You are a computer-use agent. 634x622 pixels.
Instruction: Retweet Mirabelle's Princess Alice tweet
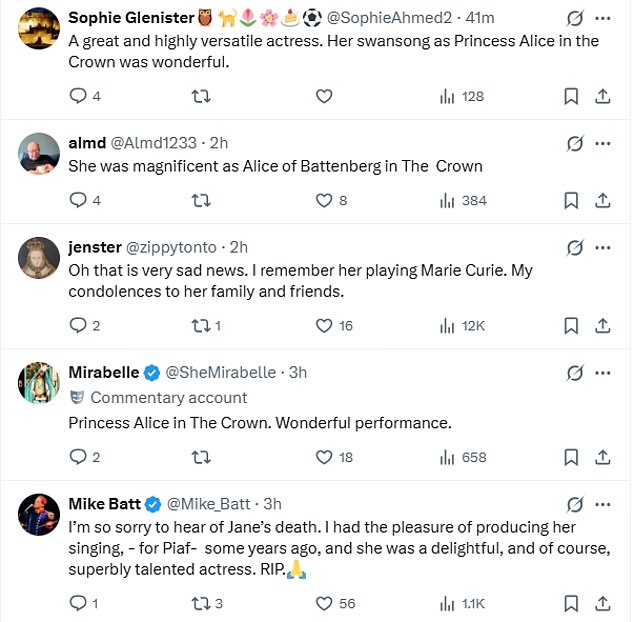click(201, 457)
